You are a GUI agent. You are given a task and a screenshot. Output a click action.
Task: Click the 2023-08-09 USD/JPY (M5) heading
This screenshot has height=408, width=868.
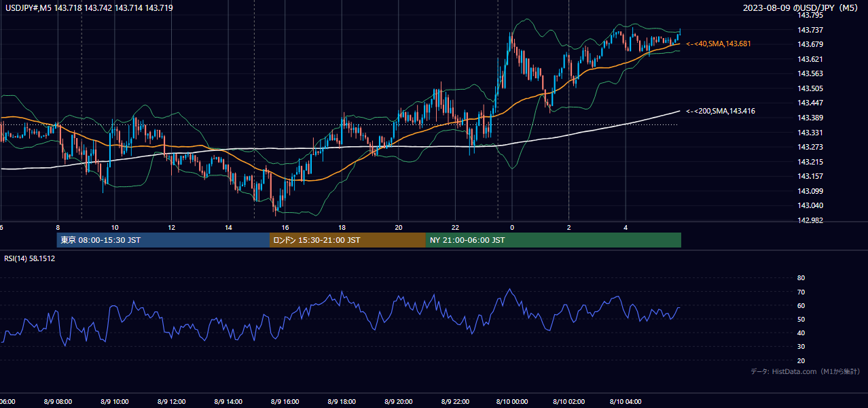(801, 8)
